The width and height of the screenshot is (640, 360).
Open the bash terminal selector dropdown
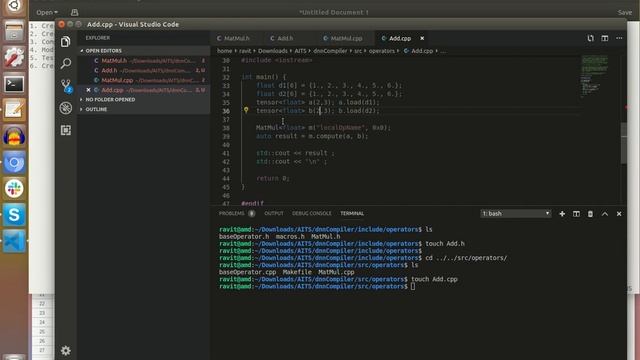tap(516, 213)
